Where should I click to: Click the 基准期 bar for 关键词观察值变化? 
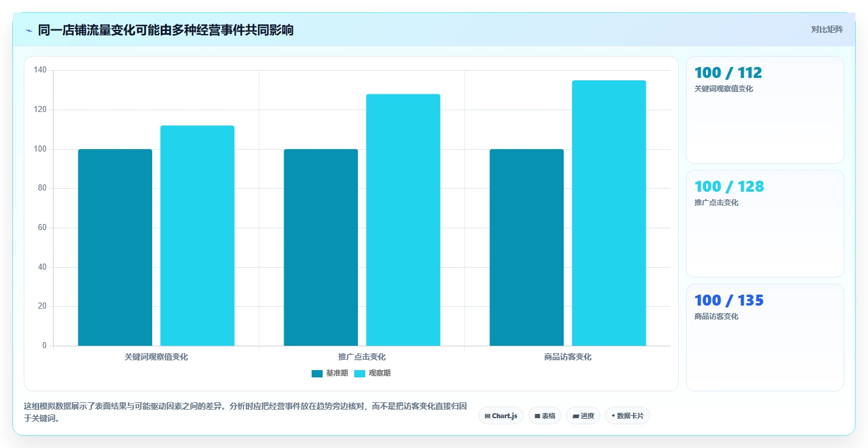click(115, 247)
